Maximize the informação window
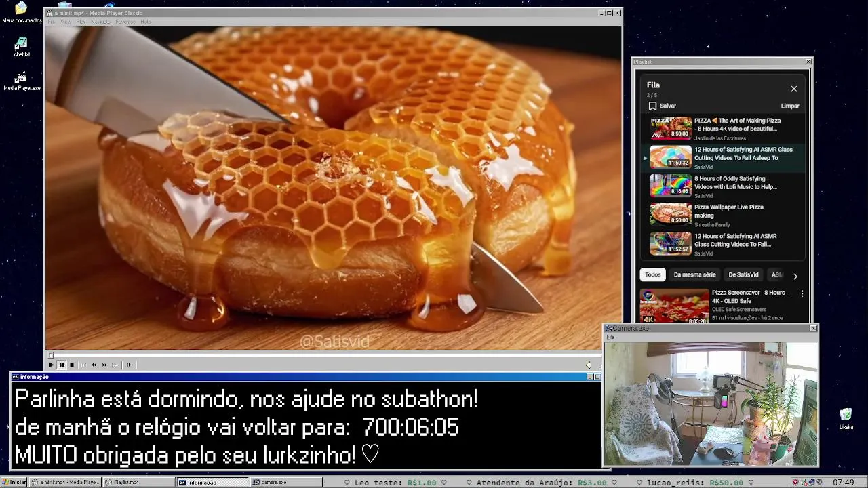 click(x=597, y=377)
